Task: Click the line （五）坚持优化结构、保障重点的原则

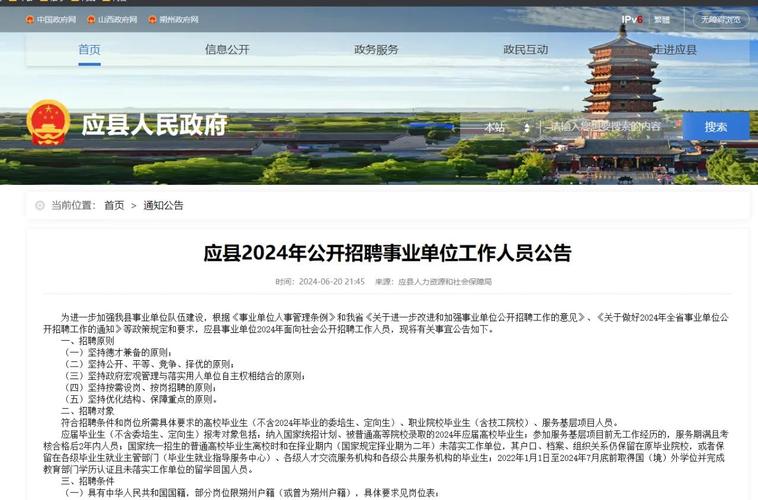Action: pos(139,399)
